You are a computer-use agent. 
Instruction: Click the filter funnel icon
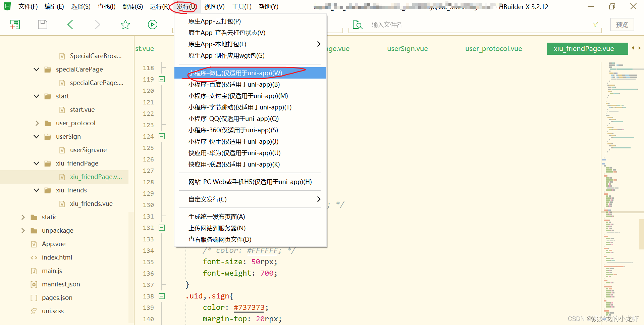595,25
